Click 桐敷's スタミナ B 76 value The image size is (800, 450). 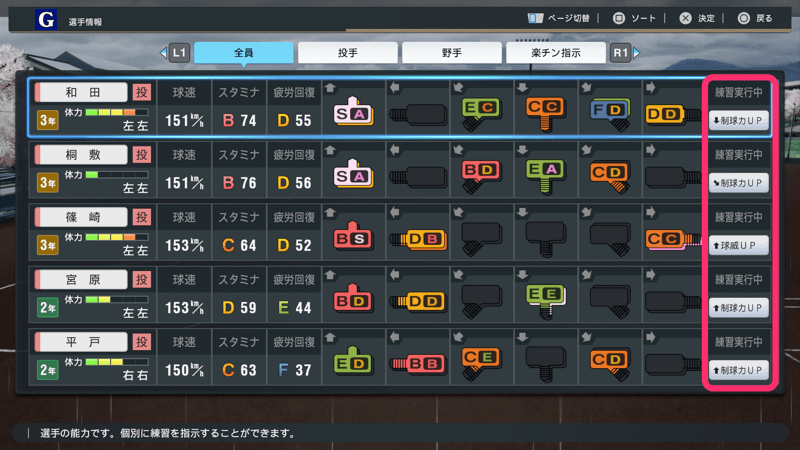[x=239, y=183]
